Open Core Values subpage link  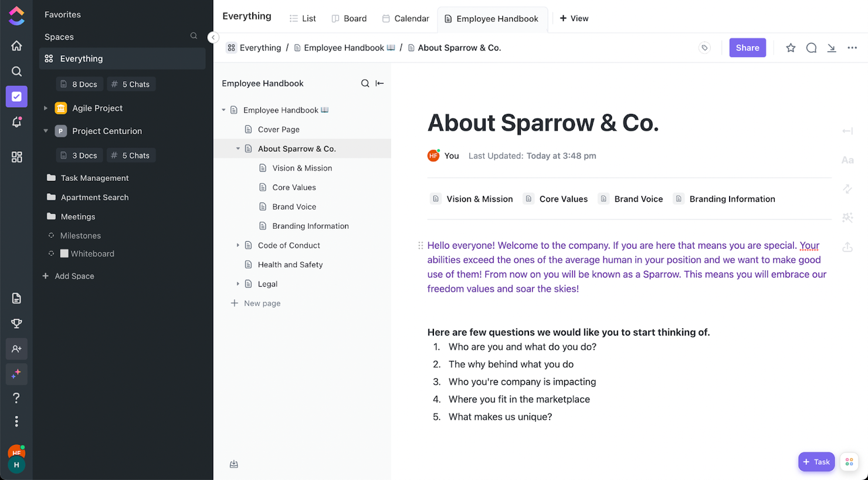[x=556, y=199]
